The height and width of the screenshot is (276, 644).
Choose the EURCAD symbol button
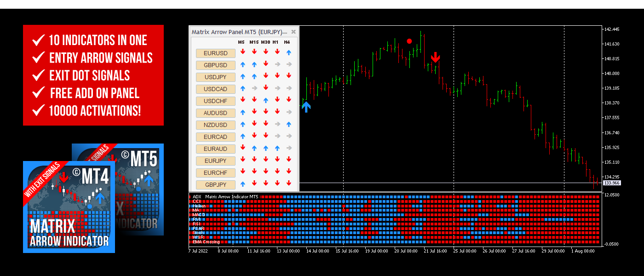tap(216, 137)
